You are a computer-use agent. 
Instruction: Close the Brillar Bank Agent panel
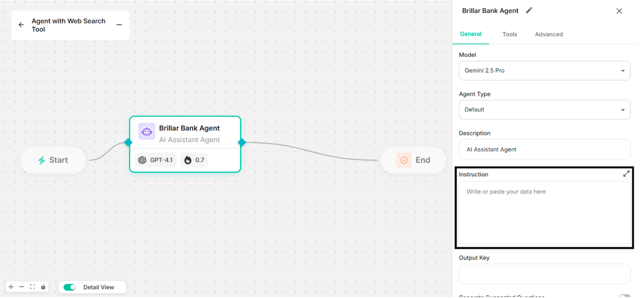tap(619, 11)
